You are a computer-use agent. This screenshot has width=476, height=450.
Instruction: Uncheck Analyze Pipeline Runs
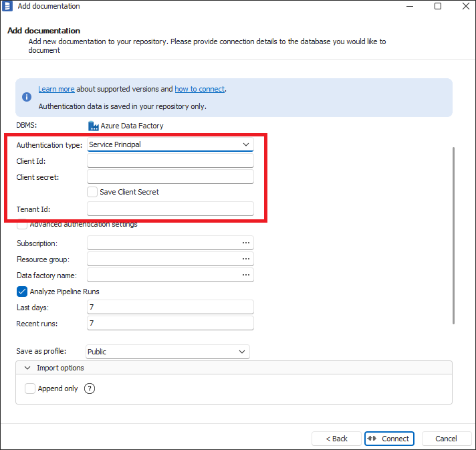click(x=22, y=292)
